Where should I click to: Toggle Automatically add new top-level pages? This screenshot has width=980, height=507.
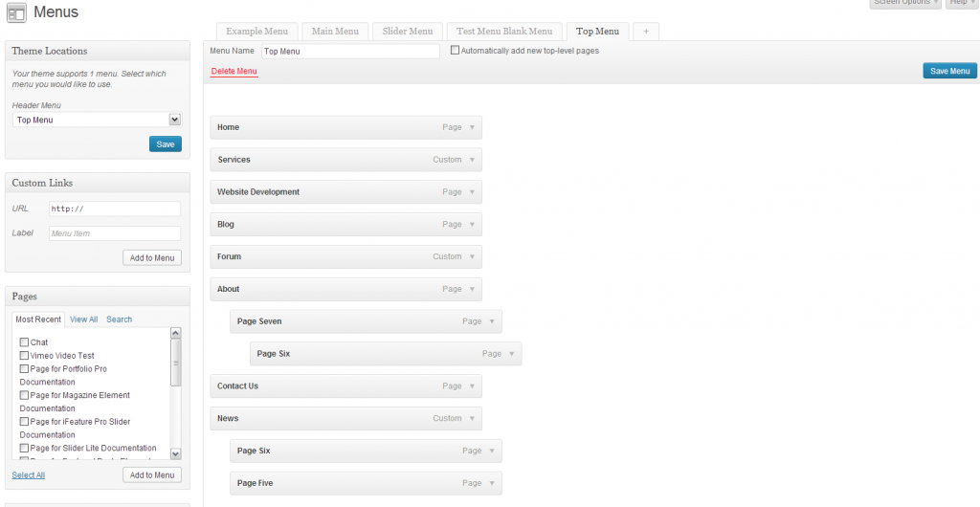click(x=455, y=51)
